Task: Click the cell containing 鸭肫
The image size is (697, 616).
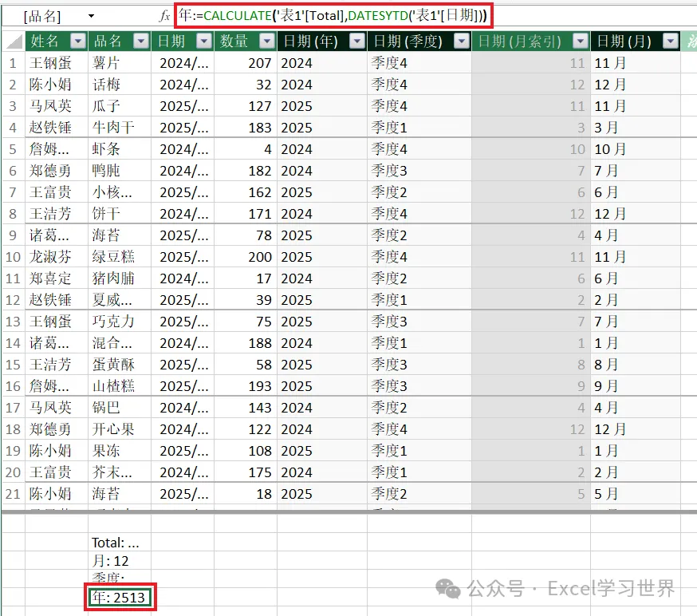Action: (120, 171)
